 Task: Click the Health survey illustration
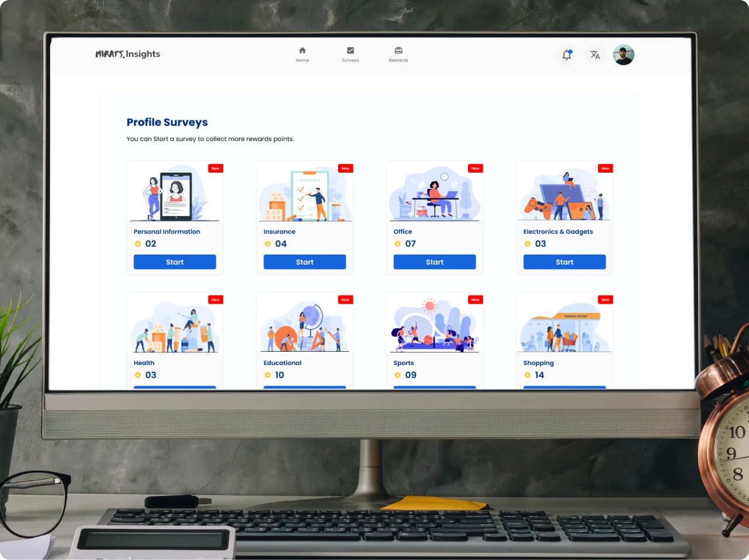click(175, 327)
